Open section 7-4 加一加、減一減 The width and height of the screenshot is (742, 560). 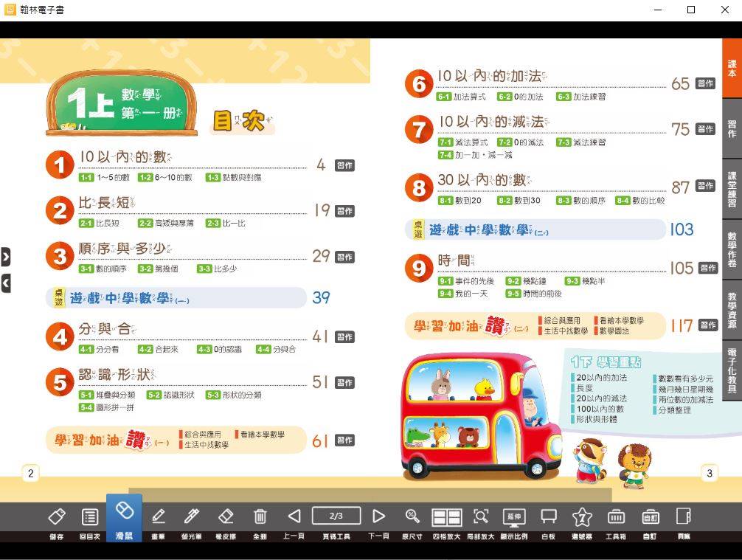[475, 155]
